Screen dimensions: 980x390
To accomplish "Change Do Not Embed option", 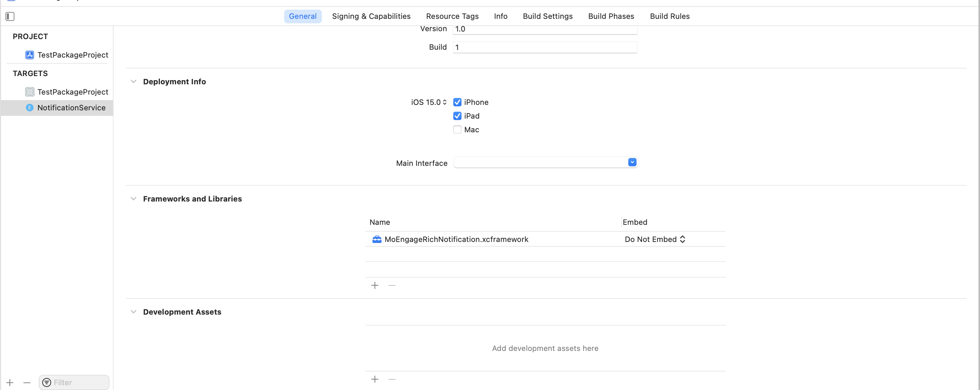I will [x=655, y=239].
